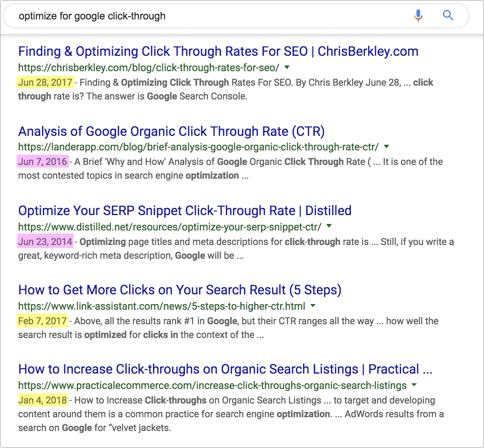Image resolution: width=484 pixels, height=448 pixels.
Task: Click into the search query field
Action: [x=202, y=16]
